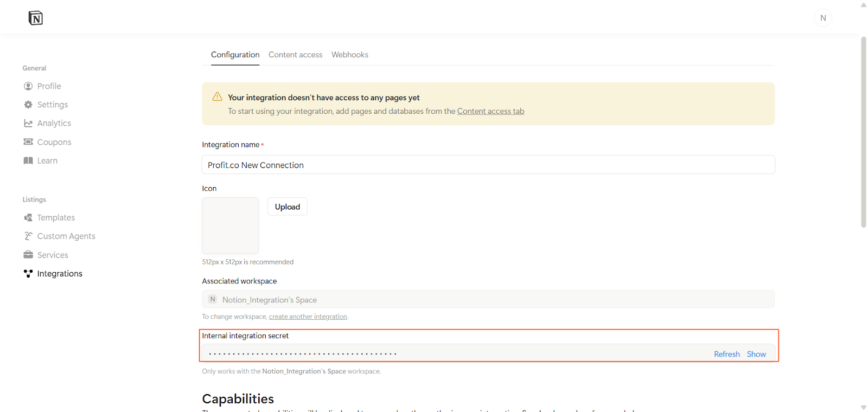Switch to the Webhooks tab
Viewport: 868px width, 412px height.
[x=350, y=55]
